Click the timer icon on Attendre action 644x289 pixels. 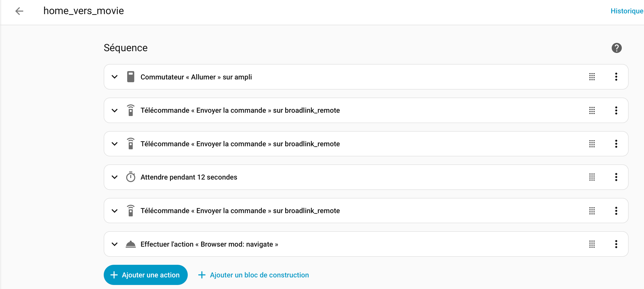point(130,177)
